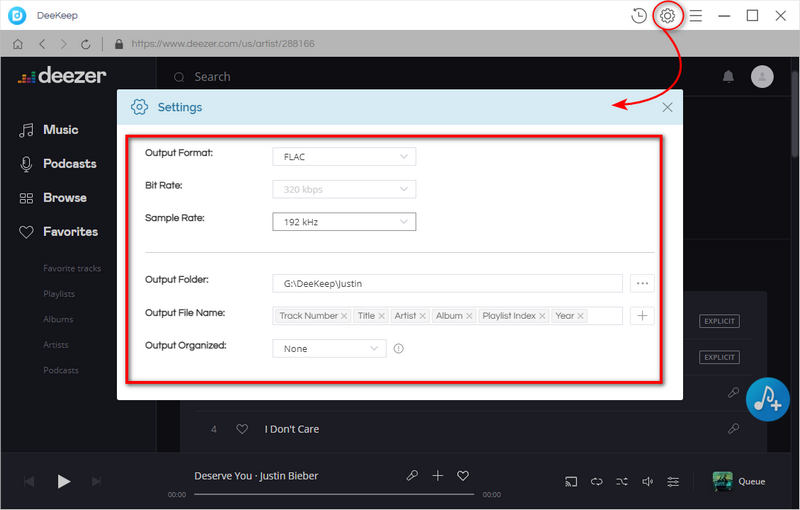Remove the Artist tag

[x=422, y=316]
